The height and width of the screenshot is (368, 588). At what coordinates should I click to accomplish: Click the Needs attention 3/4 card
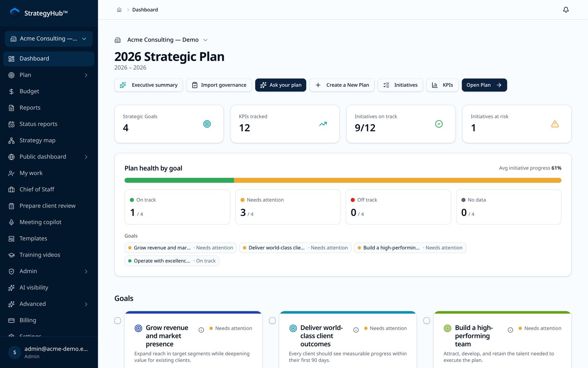tap(288, 207)
